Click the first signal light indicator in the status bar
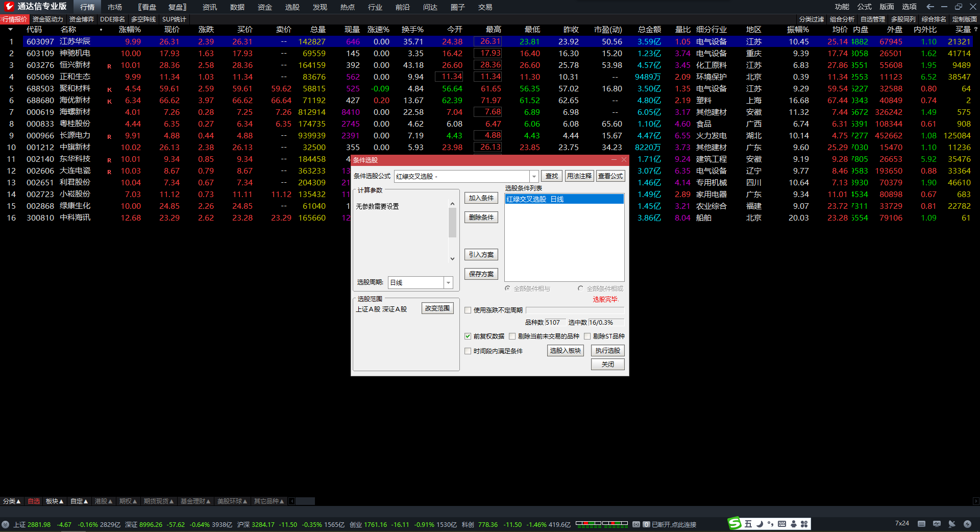Screen dimensions: 980x532 (589, 523)
